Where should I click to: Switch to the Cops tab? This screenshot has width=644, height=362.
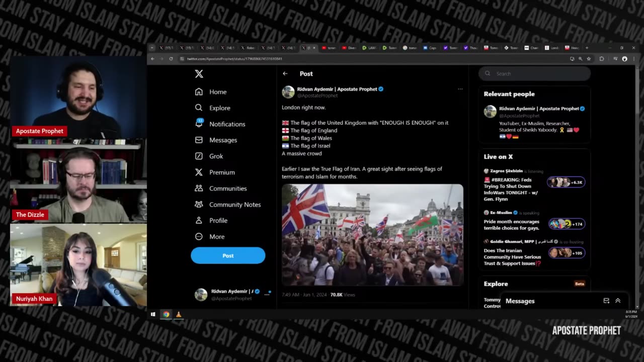coord(430,48)
